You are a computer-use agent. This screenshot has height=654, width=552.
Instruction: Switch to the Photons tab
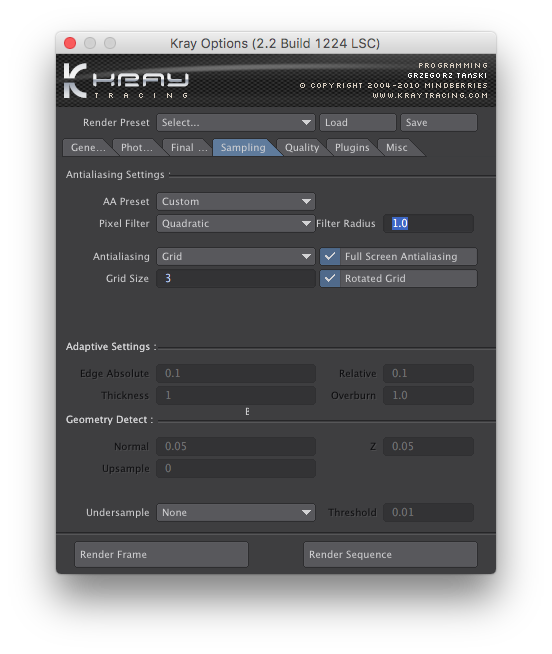click(137, 148)
